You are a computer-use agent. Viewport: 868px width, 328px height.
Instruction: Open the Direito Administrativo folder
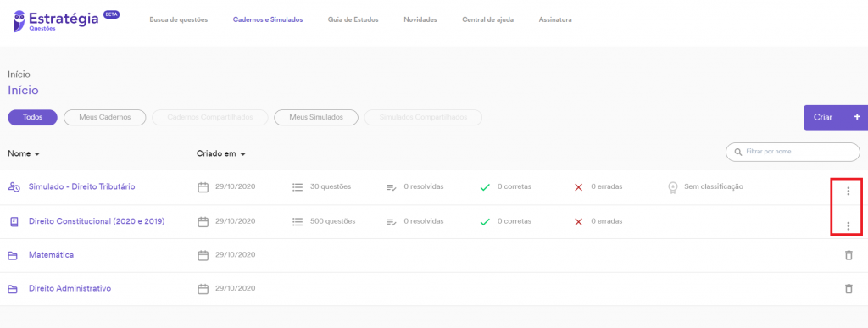point(70,289)
